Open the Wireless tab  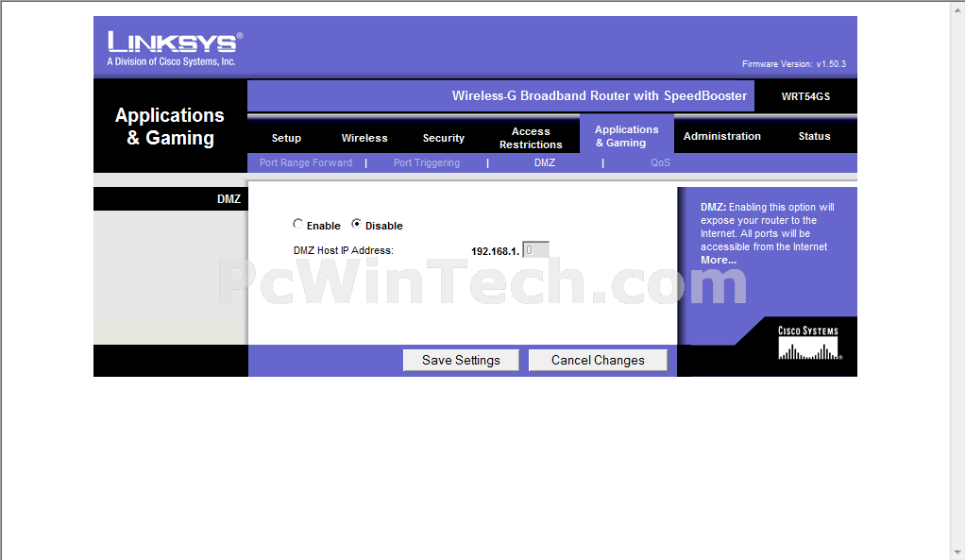[x=364, y=138]
